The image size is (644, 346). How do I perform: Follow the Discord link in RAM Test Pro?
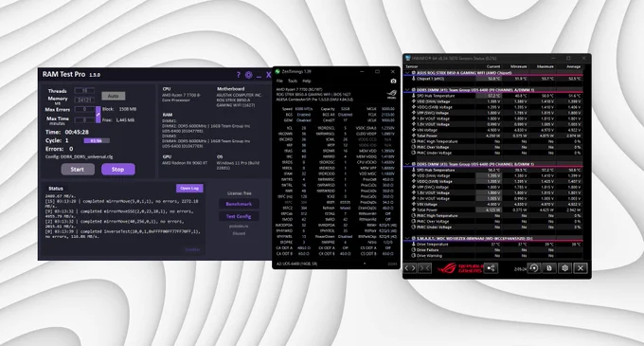pyautogui.click(x=239, y=233)
